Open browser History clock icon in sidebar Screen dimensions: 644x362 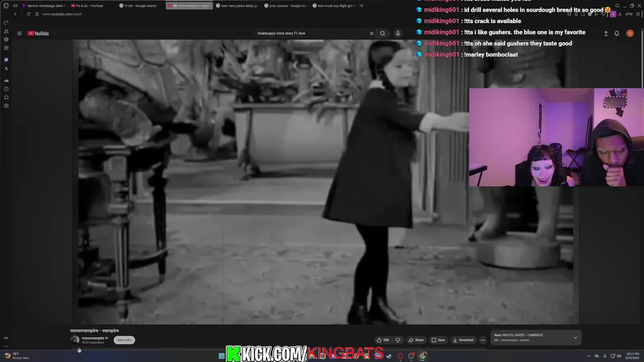(x=6, y=89)
